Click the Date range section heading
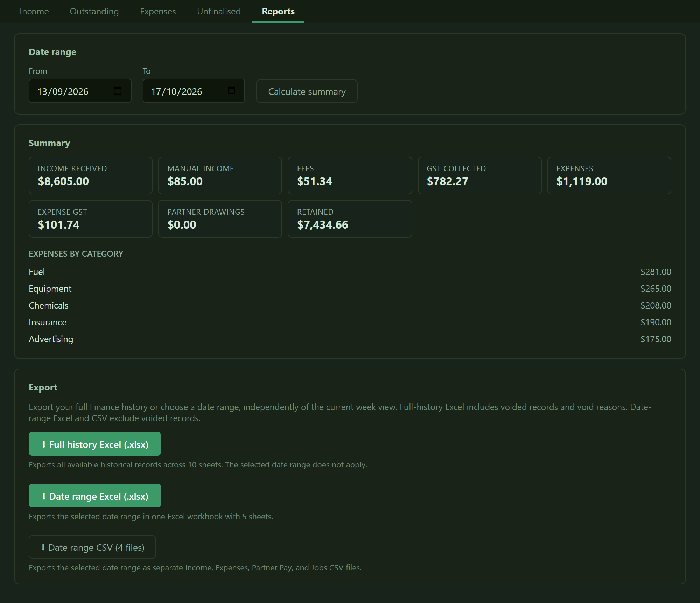700x603 pixels. 52,52
